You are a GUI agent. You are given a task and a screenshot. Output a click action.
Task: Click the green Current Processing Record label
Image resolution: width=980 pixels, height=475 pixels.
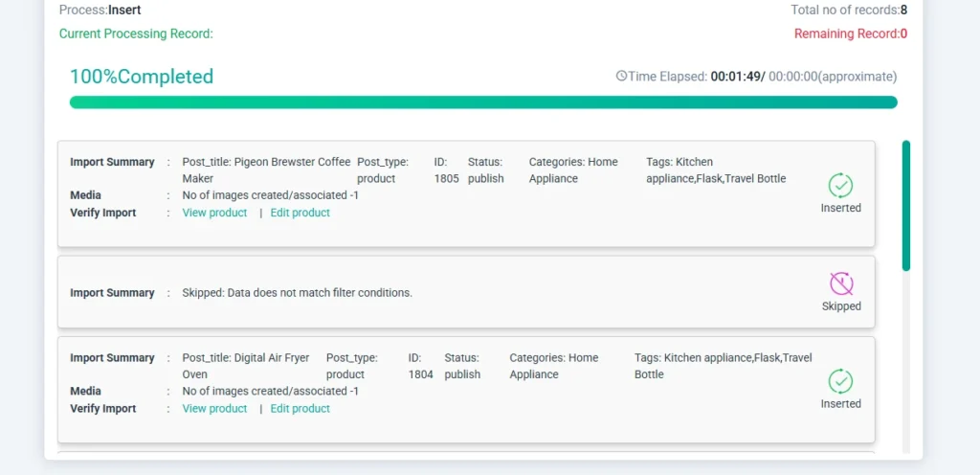(x=136, y=34)
